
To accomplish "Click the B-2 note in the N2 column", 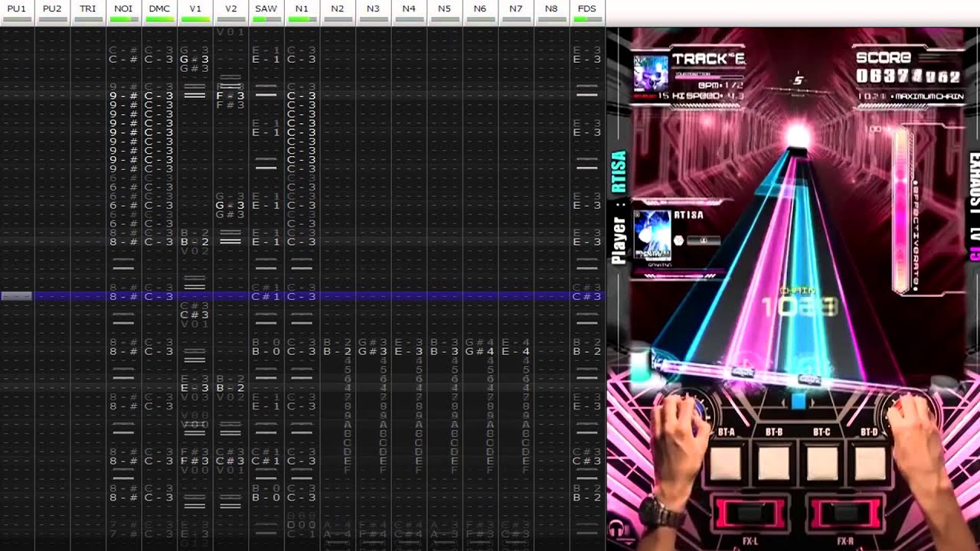I will coord(338,351).
